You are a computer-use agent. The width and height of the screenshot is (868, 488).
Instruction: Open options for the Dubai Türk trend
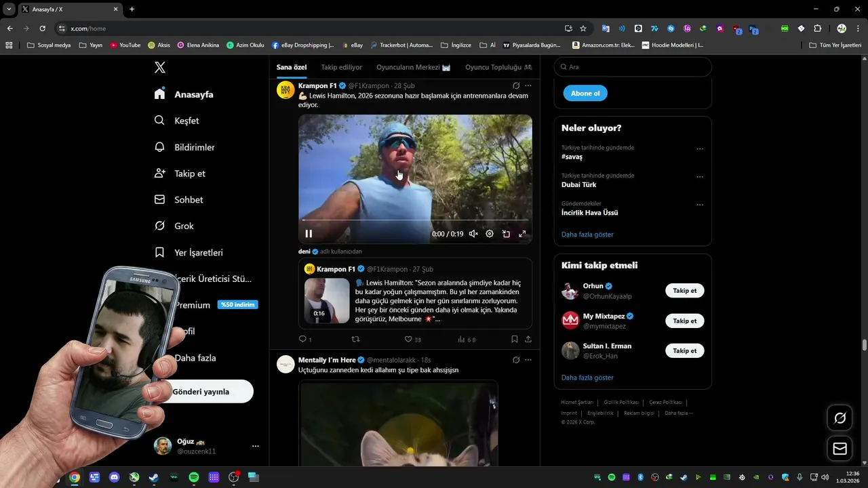[x=700, y=177]
